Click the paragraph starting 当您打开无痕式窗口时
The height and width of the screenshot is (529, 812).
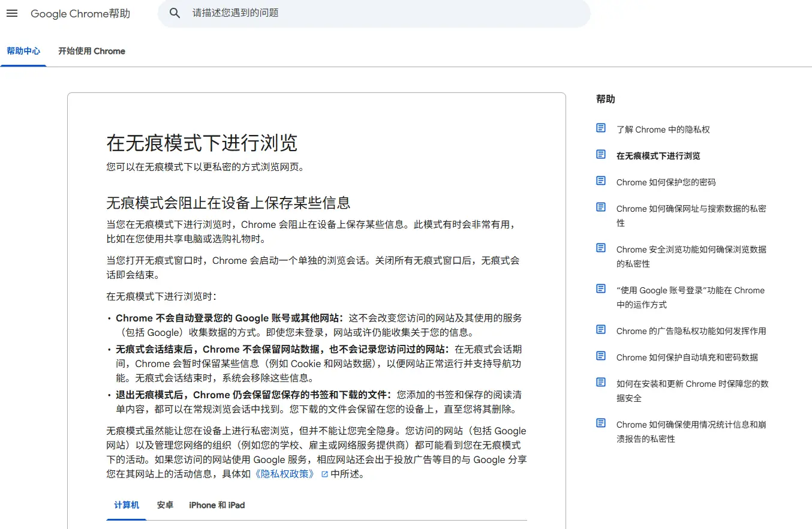(313, 267)
